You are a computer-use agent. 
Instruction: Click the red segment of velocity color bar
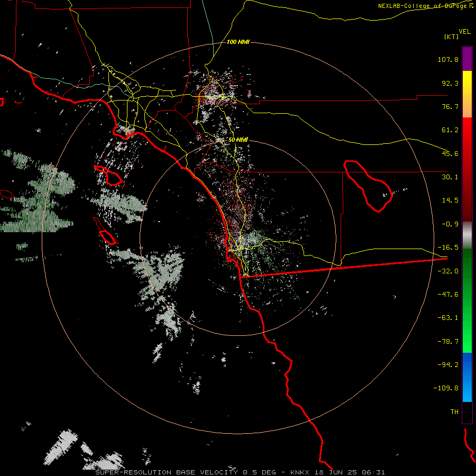(467, 169)
